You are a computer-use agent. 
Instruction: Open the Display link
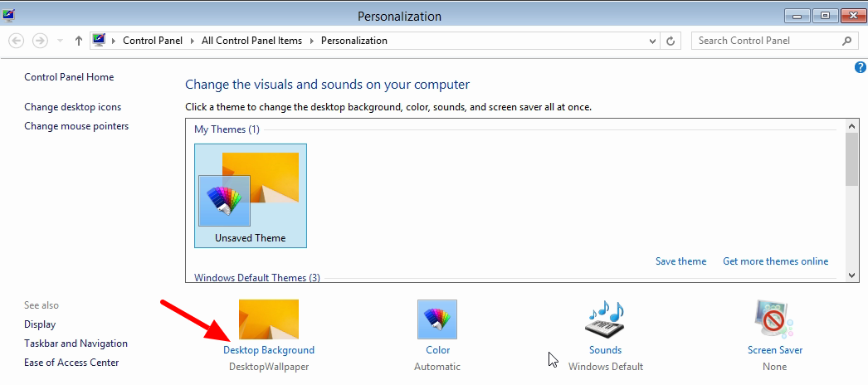pos(40,324)
